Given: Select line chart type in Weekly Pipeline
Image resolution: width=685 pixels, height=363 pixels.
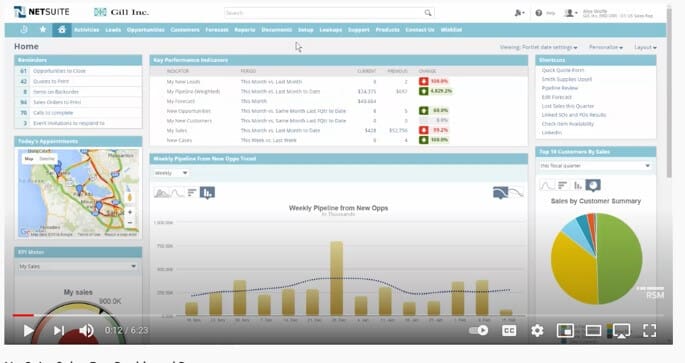Looking at the screenshot, I should point(177,193).
